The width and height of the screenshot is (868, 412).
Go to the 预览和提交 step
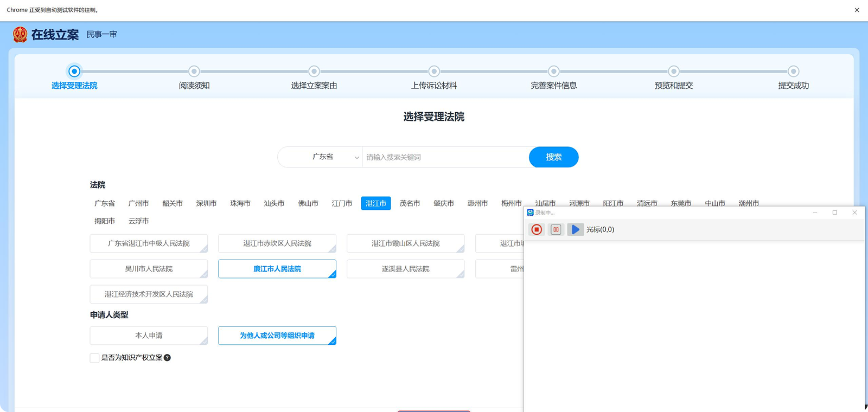(x=674, y=78)
